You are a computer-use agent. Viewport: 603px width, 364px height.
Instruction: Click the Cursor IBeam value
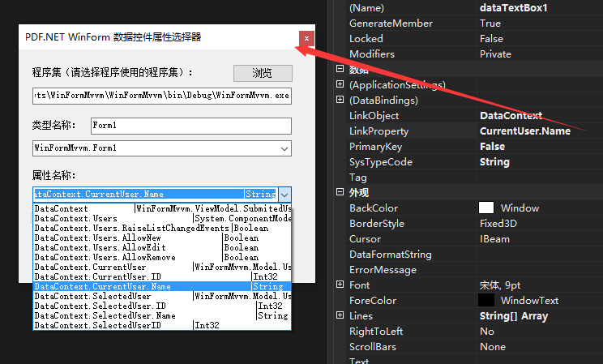494,239
